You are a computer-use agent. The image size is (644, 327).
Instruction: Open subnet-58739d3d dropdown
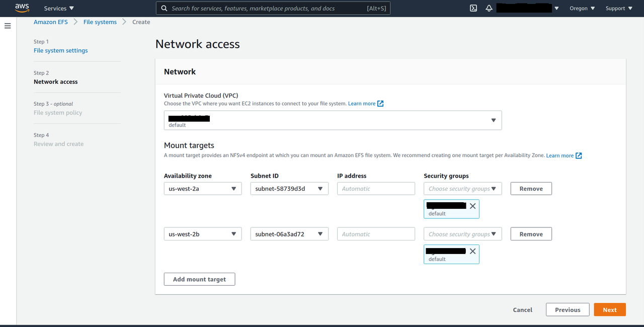click(289, 189)
